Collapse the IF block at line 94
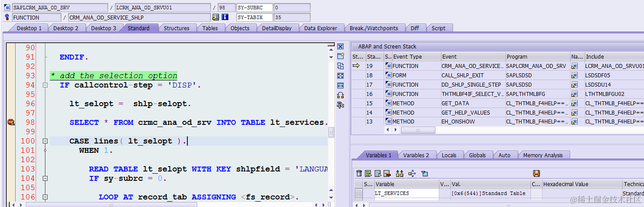 point(45,85)
